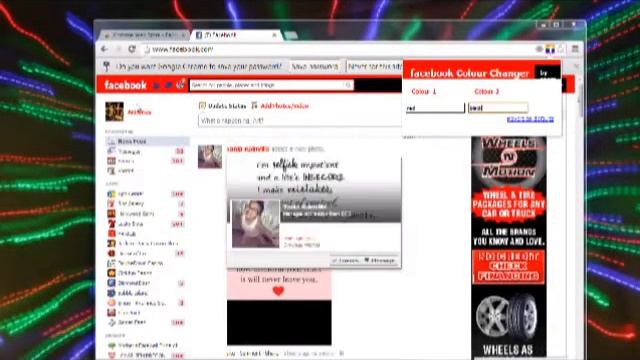Open the messages icon in Facebook header
The height and width of the screenshot is (360, 640).
[x=168, y=85]
